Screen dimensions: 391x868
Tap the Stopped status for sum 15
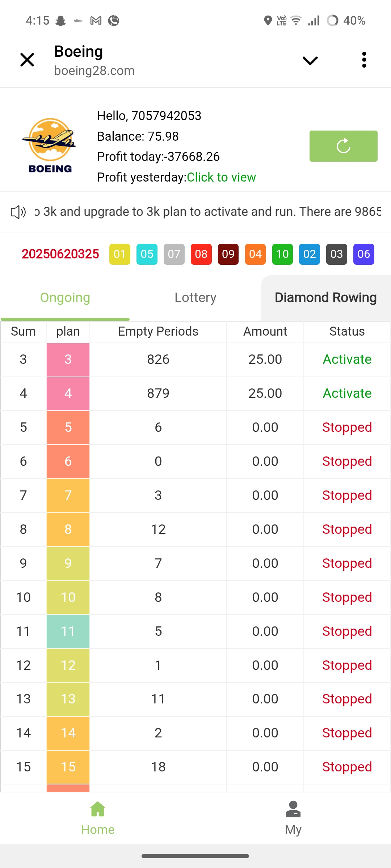tap(347, 767)
